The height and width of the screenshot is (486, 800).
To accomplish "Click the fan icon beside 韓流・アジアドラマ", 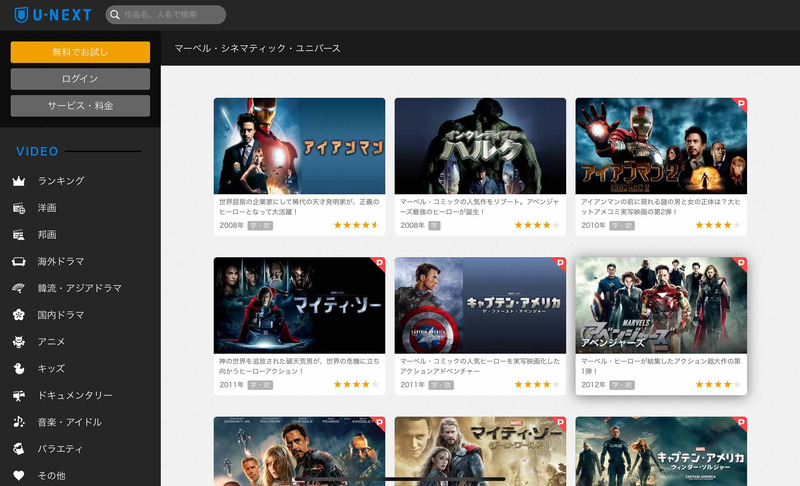I will tap(19, 288).
